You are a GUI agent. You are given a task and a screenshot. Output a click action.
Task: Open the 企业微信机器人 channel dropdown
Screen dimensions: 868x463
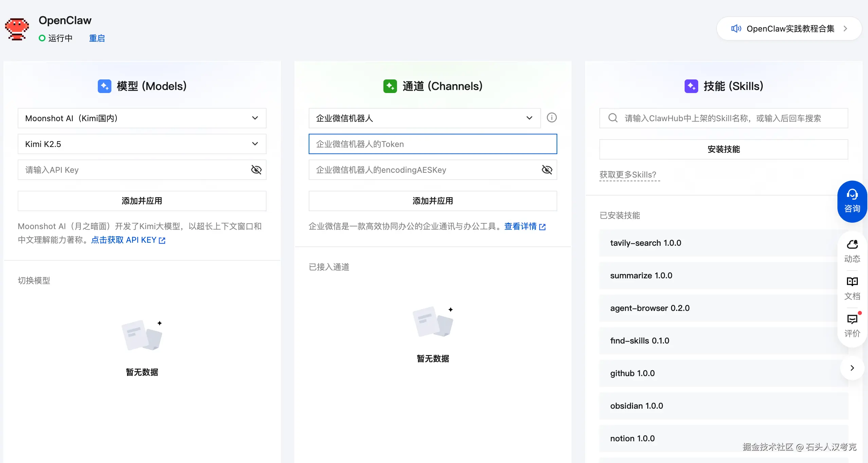pos(424,118)
